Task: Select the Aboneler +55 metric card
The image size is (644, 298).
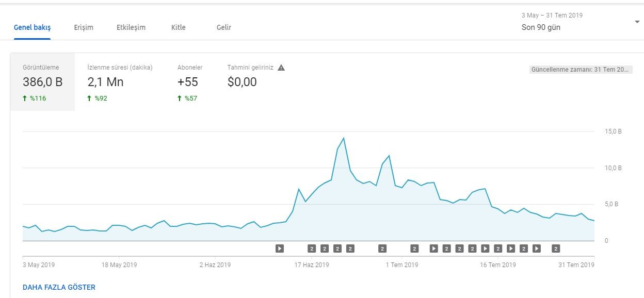Action: 190,82
